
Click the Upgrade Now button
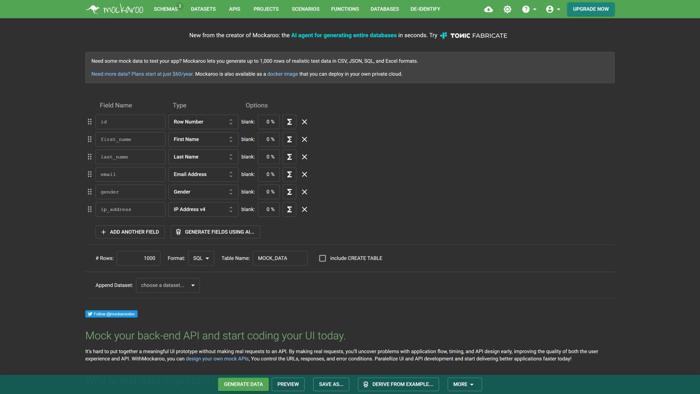coord(590,9)
